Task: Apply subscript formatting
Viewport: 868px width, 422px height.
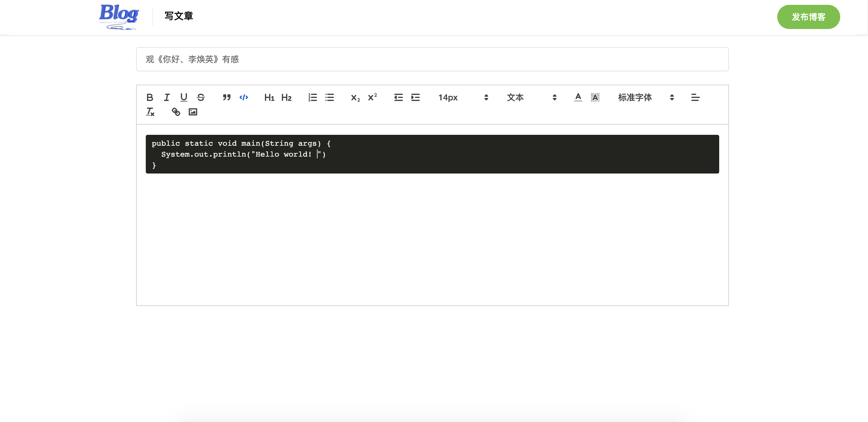Action: pos(354,97)
